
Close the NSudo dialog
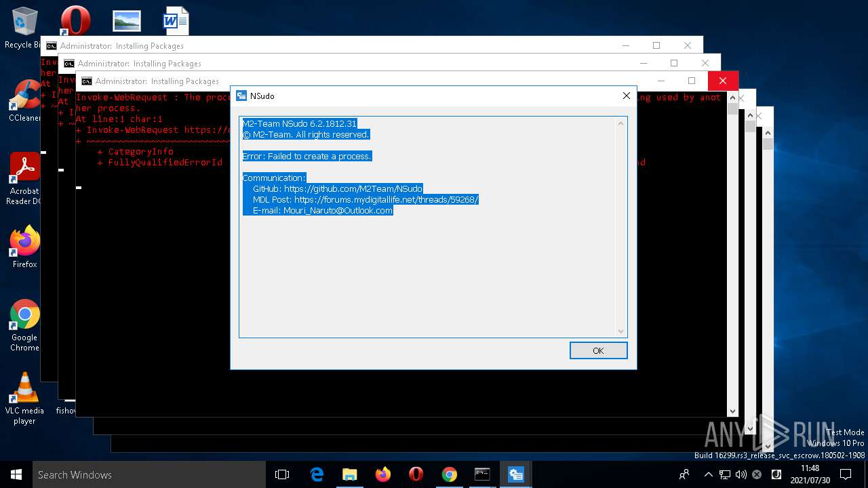point(626,96)
